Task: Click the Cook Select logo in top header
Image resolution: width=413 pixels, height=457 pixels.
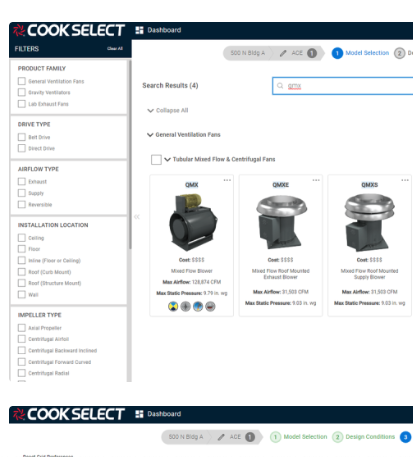Action: (x=69, y=31)
